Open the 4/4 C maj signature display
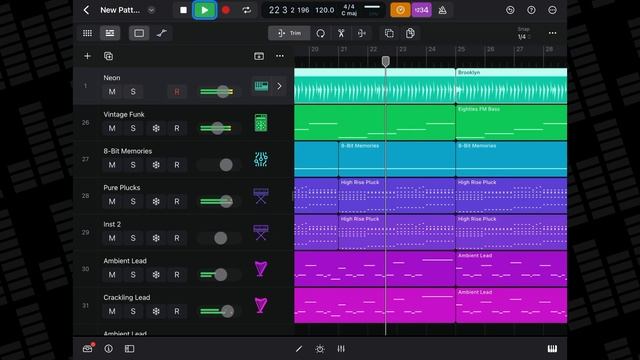 [x=349, y=10]
